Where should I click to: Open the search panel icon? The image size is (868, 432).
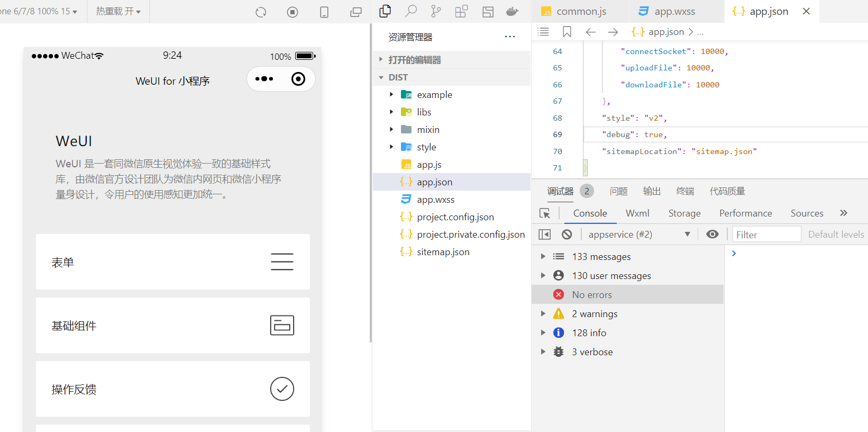click(411, 11)
